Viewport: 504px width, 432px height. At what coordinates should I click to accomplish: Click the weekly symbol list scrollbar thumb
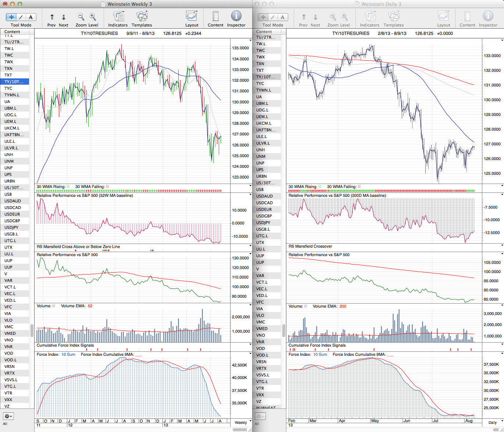[x=32, y=330]
